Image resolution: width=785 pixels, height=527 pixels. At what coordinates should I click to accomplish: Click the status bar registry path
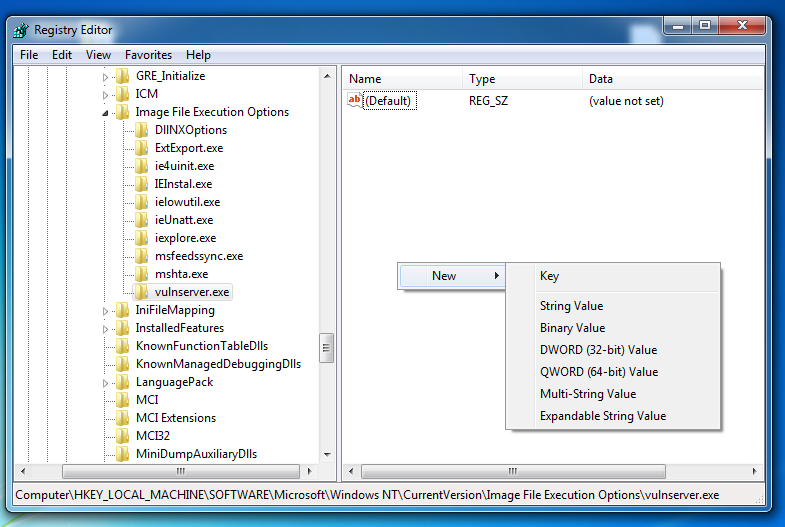pyautogui.click(x=367, y=495)
